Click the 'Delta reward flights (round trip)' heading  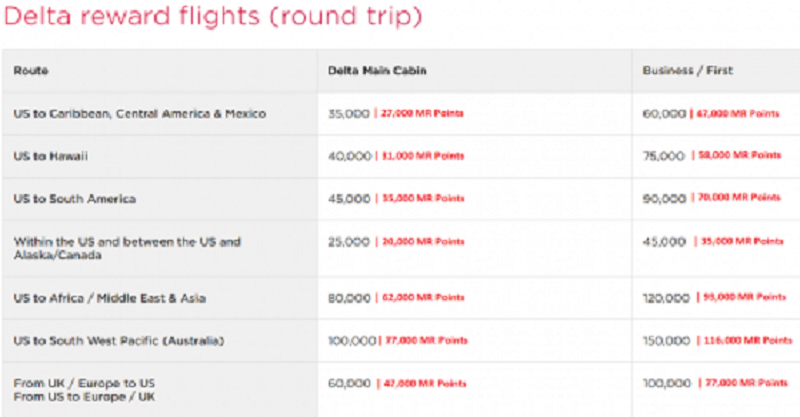click(x=213, y=16)
